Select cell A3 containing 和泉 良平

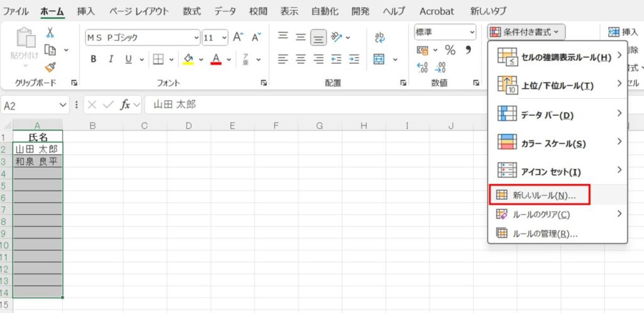[38, 161]
